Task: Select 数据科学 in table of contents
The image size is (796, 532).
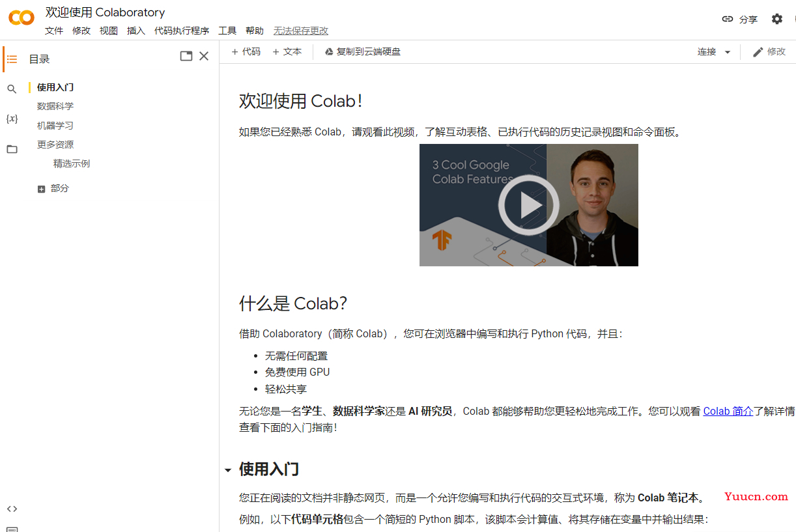Action: tap(55, 106)
